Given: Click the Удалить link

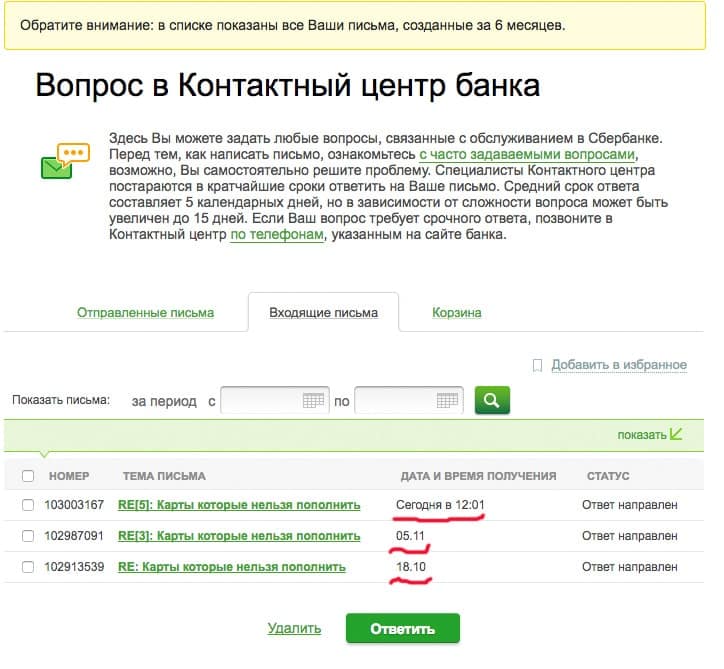Looking at the screenshot, I should [294, 629].
